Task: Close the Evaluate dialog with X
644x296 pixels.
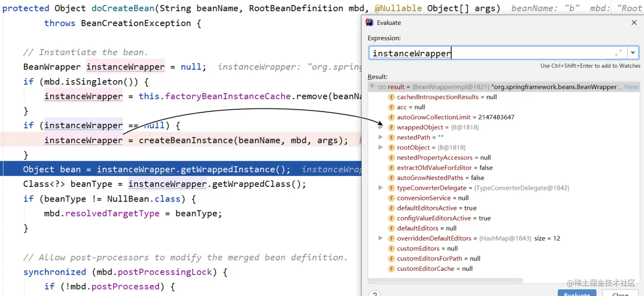Action: pos(634,23)
